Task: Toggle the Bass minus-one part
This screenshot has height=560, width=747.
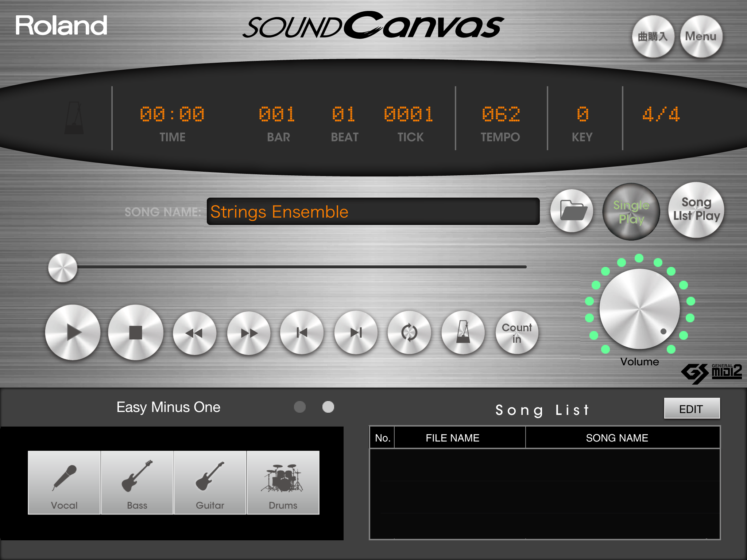Action: pos(137,482)
